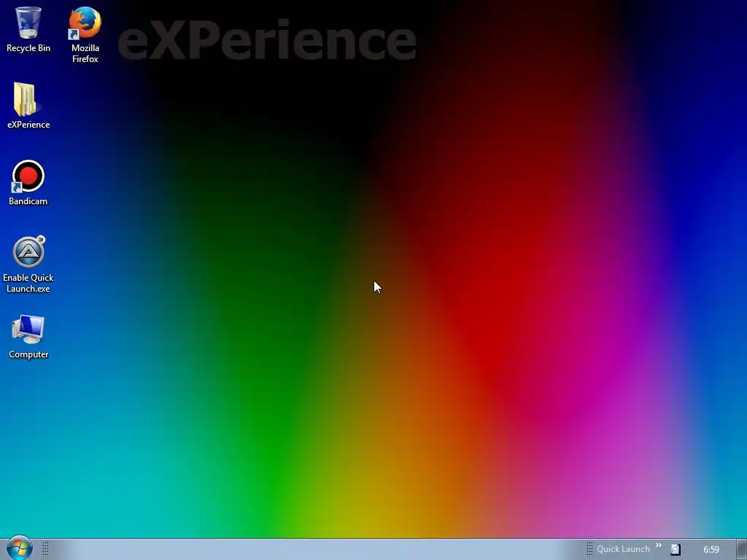The image size is (747, 560).
Task: Click the system tray icon beside the clock
Action: point(676,550)
